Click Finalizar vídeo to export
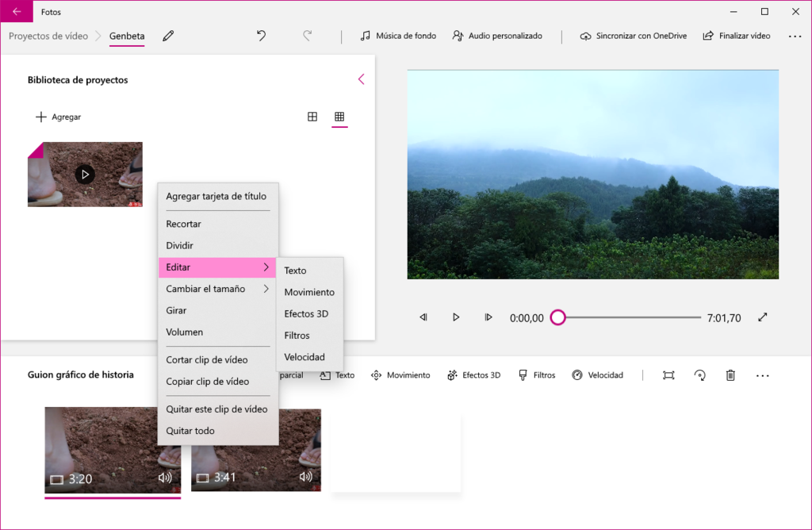Screen dimensions: 812x530 (736, 36)
